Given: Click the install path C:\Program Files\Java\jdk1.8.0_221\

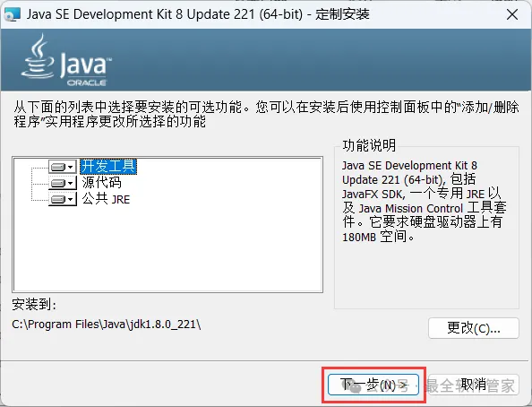Looking at the screenshot, I should coord(107,325).
